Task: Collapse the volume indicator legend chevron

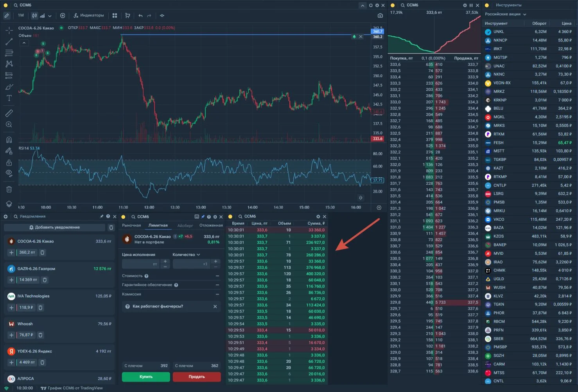Action: point(24,43)
